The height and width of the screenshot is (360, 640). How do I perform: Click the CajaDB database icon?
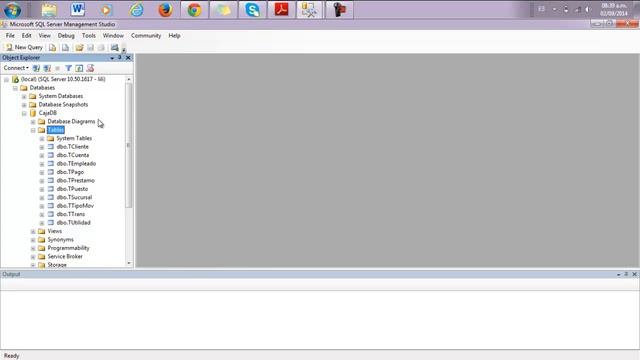coord(33,113)
